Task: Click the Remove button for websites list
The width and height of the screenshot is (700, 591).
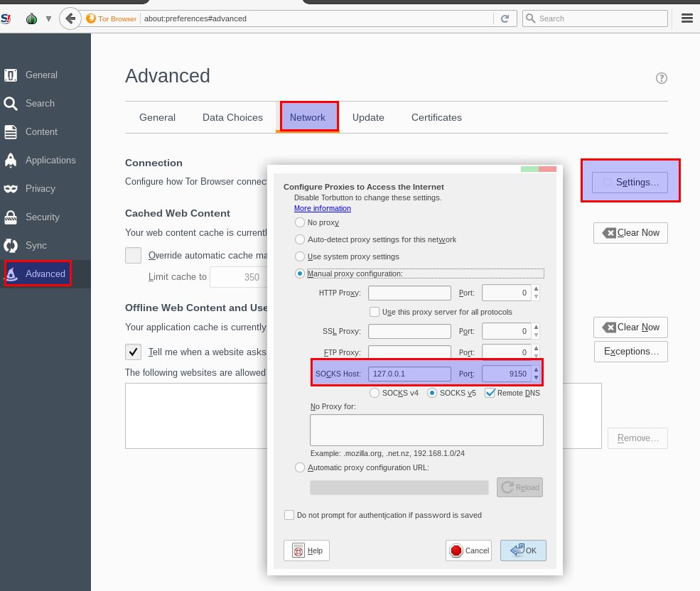Action: click(637, 438)
